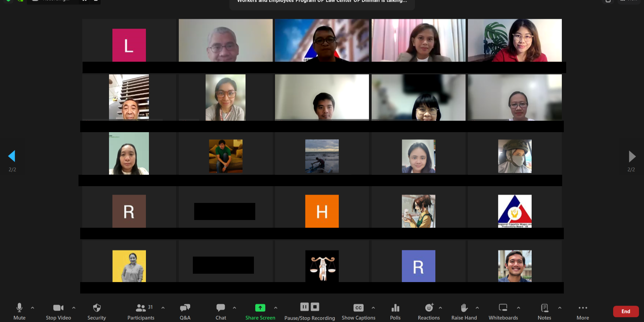
Task: Open the Q&A window
Action: 185,311
